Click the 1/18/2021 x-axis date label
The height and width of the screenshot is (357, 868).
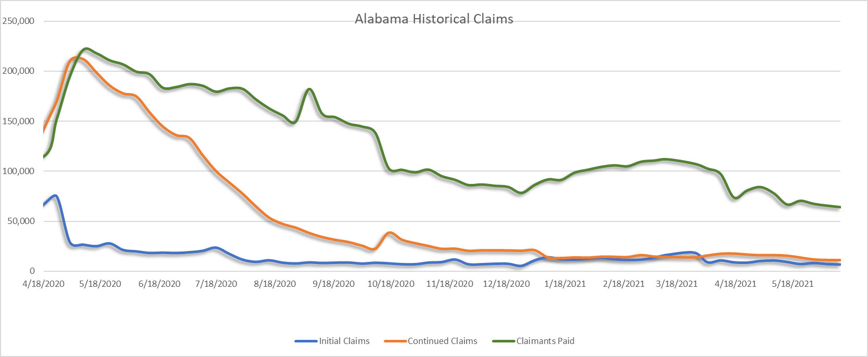pyautogui.click(x=565, y=284)
